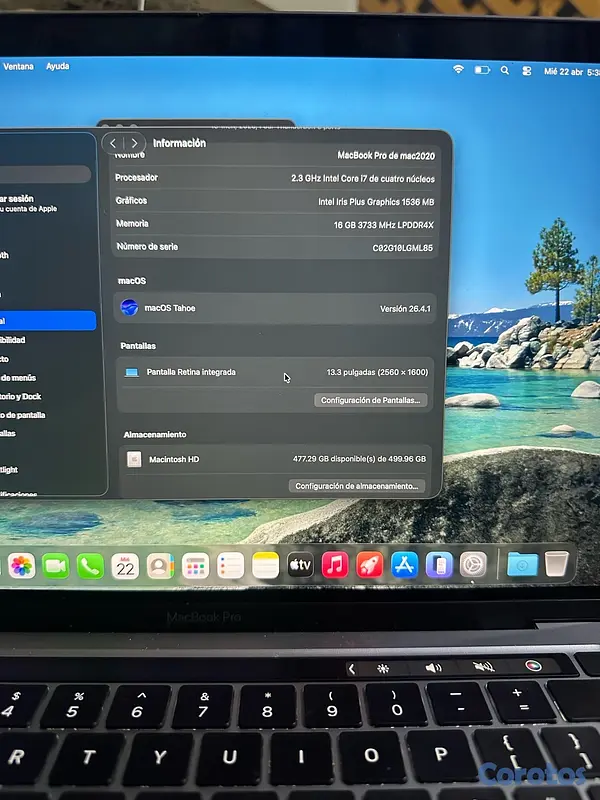Image resolution: width=600 pixels, height=800 pixels.
Task: Click the 'Procesador' row label
Action: tap(136, 178)
